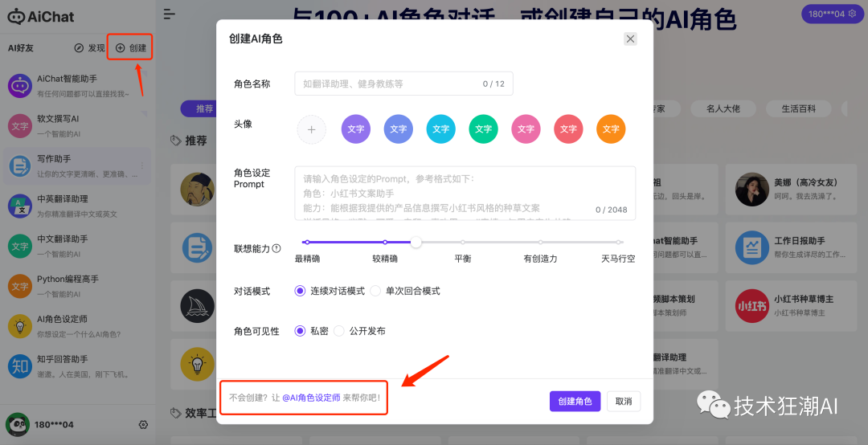
Task: Click the 联想能力 help question icon
Action: pos(276,248)
